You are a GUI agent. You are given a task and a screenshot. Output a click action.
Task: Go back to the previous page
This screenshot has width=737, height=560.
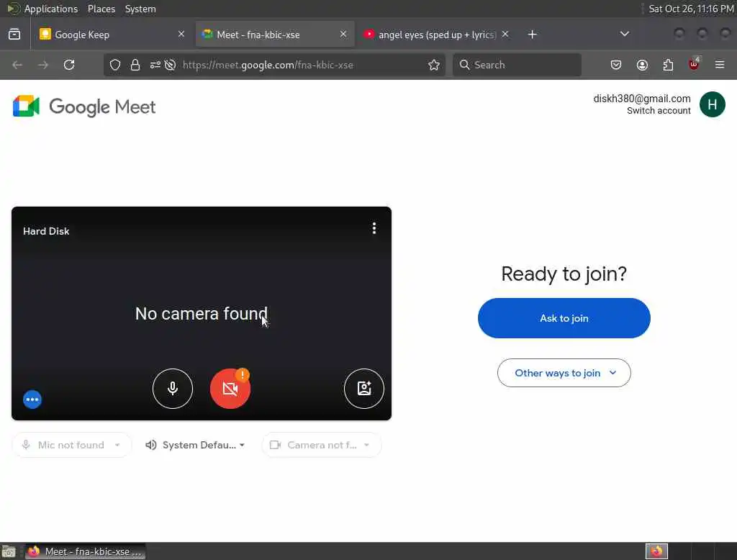[x=17, y=65]
